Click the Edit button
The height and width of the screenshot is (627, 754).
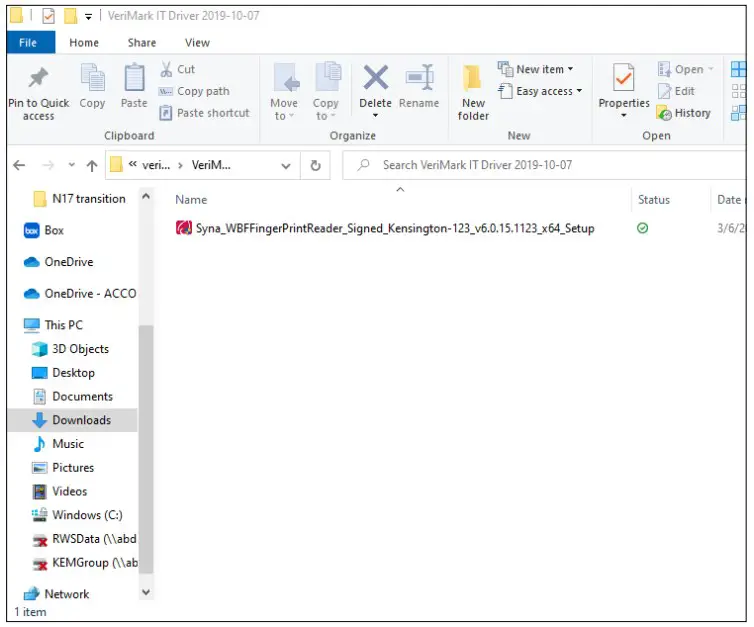click(x=676, y=91)
